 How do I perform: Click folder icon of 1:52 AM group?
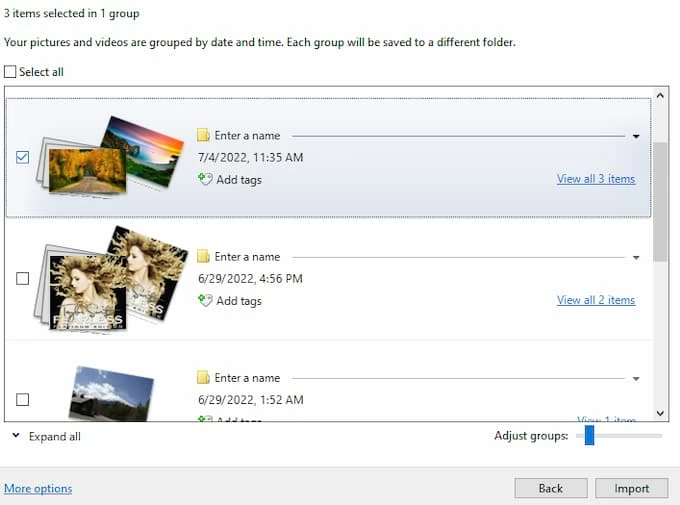204,378
